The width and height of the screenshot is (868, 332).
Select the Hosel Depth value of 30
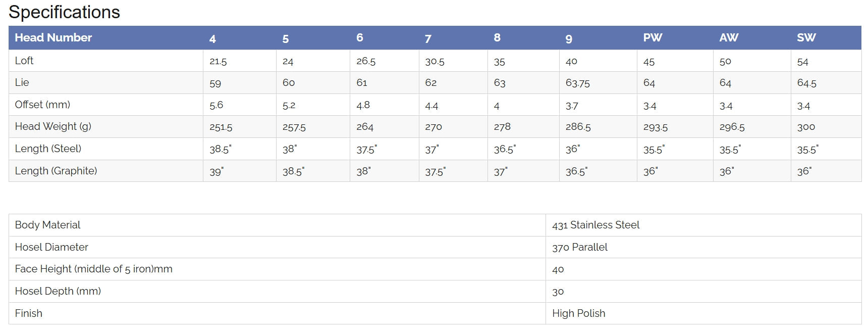point(558,292)
